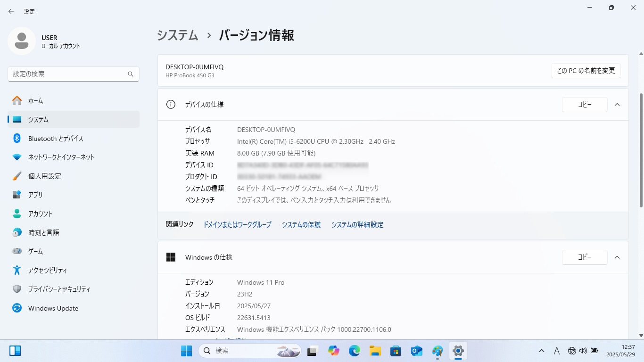
Task: Copy the デバイスの仕様 details
Action: (x=585, y=105)
